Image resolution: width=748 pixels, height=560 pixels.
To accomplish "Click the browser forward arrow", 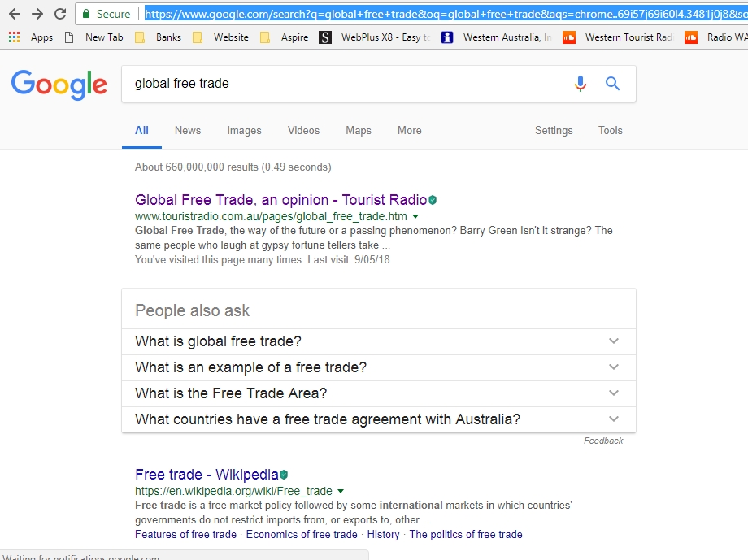I will pyautogui.click(x=37, y=14).
